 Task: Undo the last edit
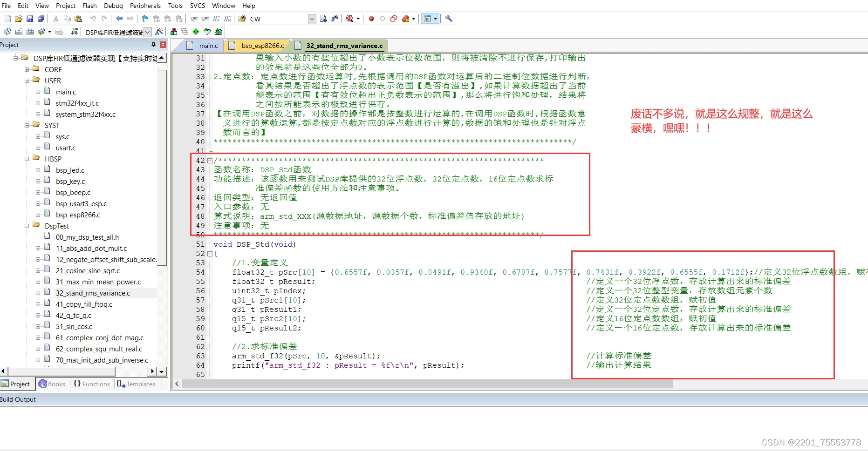pos(93,19)
